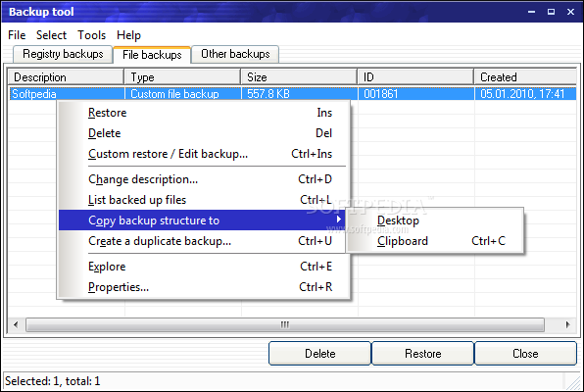584x392 pixels.
Task: Sort by the Type column header
Action: 182,77
